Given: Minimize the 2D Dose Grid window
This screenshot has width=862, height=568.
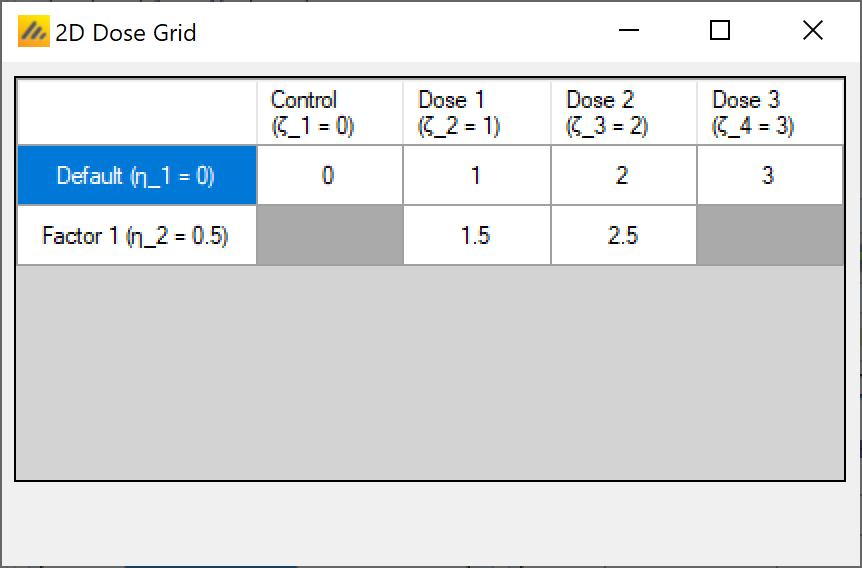Looking at the screenshot, I should [x=629, y=32].
